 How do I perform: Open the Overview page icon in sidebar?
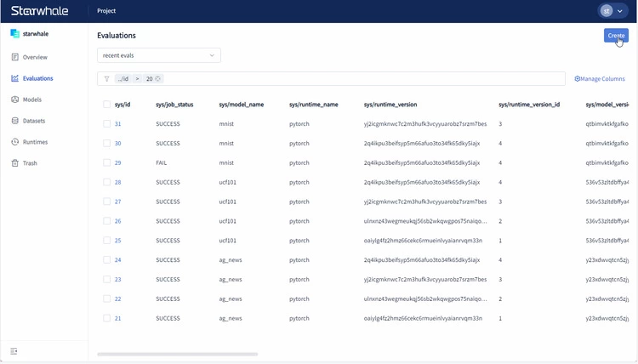click(x=14, y=57)
